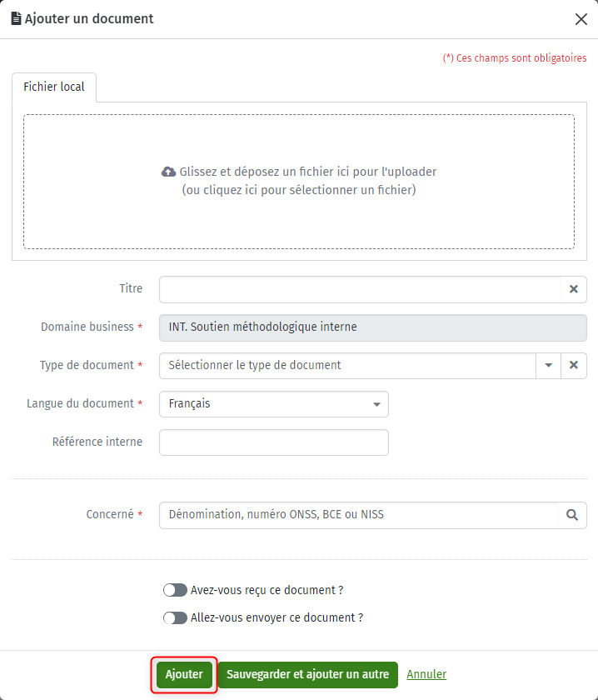Expand the Langue du document dropdown
Image resolution: width=598 pixels, height=700 pixels.
(274, 404)
